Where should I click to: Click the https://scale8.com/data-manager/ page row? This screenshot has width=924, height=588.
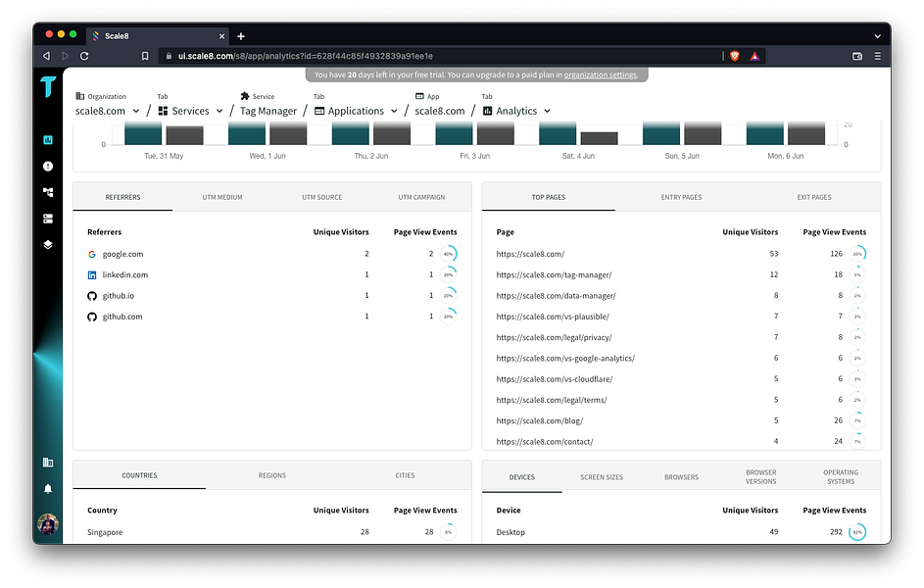tap(681, 296)
